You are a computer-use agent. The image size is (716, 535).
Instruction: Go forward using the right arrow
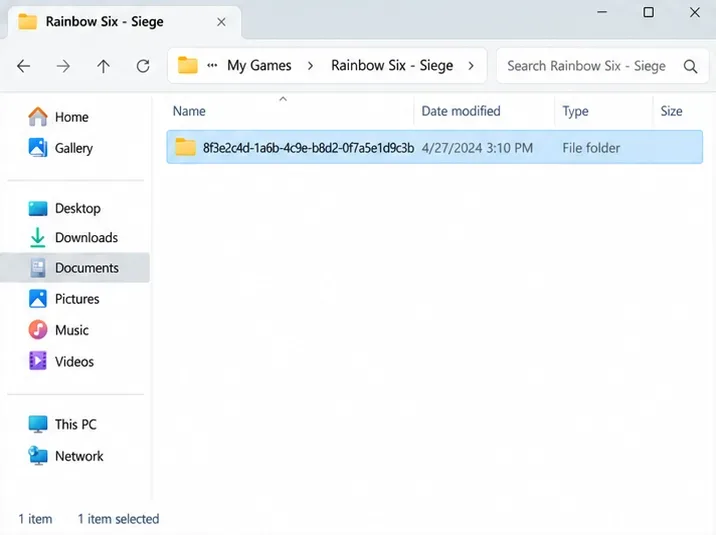coord(63,66)
